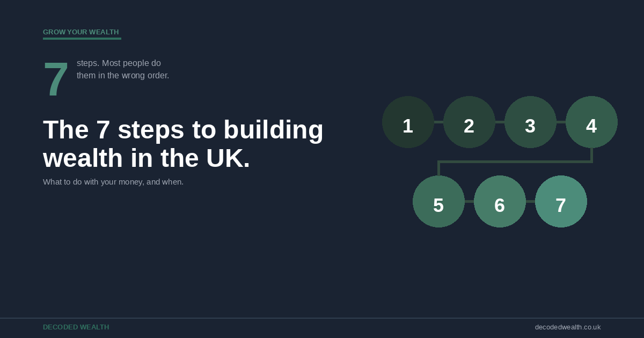
Task: Select the step 4 circle
Action: (x=591, y=122)
